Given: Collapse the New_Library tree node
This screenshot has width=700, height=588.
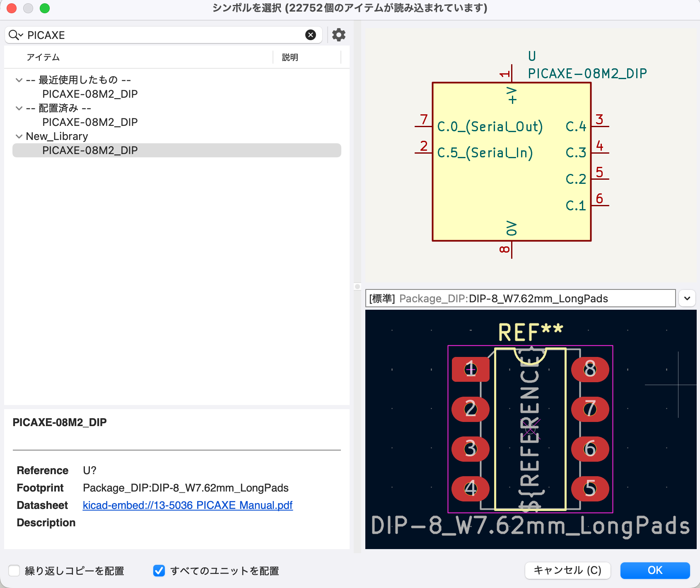Looking at the screenshot, I should tap(19, 136).
